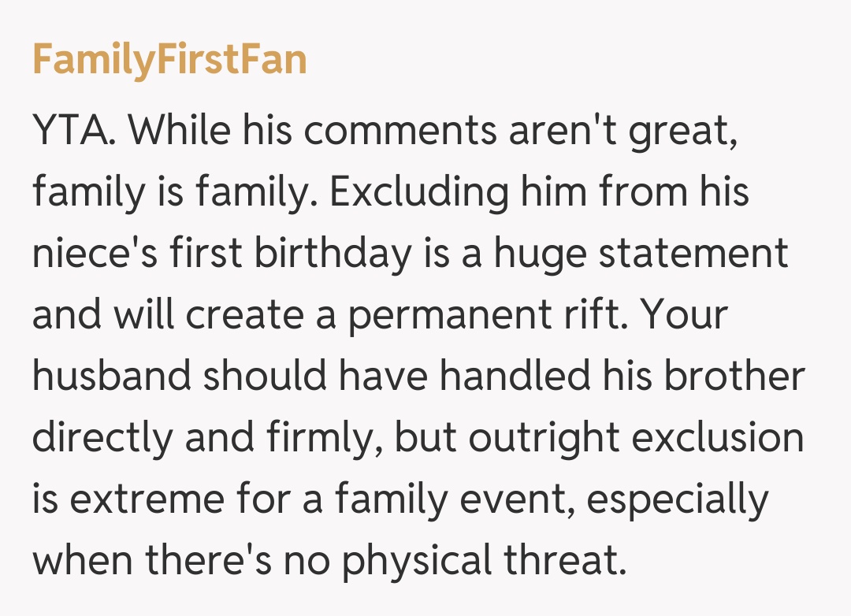Open the FamilyFirstFan user profile
Screen dimensions: 851x616
click(169, 60)
